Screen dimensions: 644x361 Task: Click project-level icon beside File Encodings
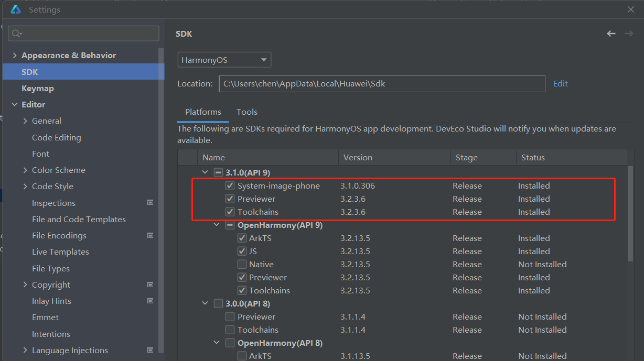(151, 235)
